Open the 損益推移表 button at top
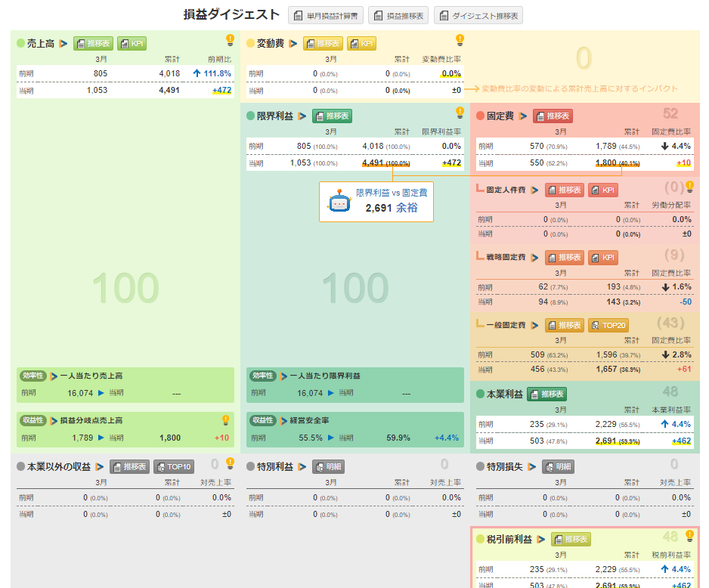The width and height of the screenshot is (709, 588). click(x=398, y=15)
